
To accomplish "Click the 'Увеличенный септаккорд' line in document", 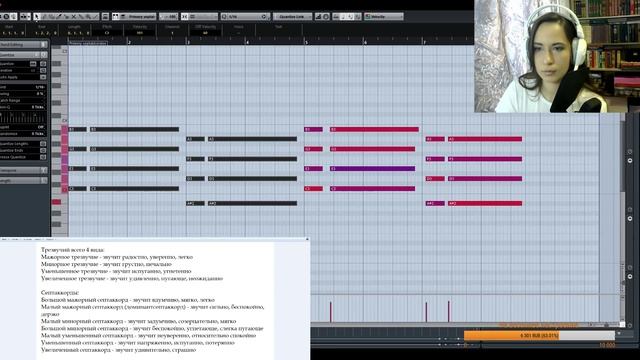I will [x=118, y=350].
